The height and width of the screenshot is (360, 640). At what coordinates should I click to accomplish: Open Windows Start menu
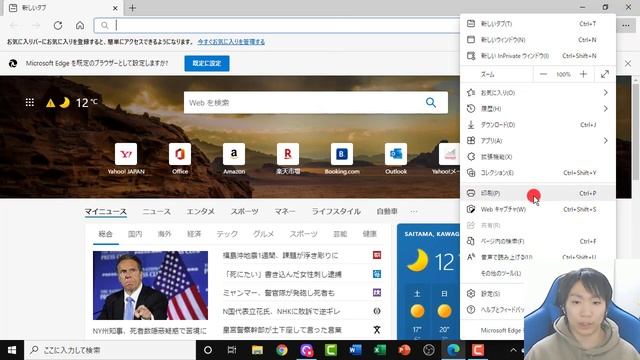click(12, 350)
